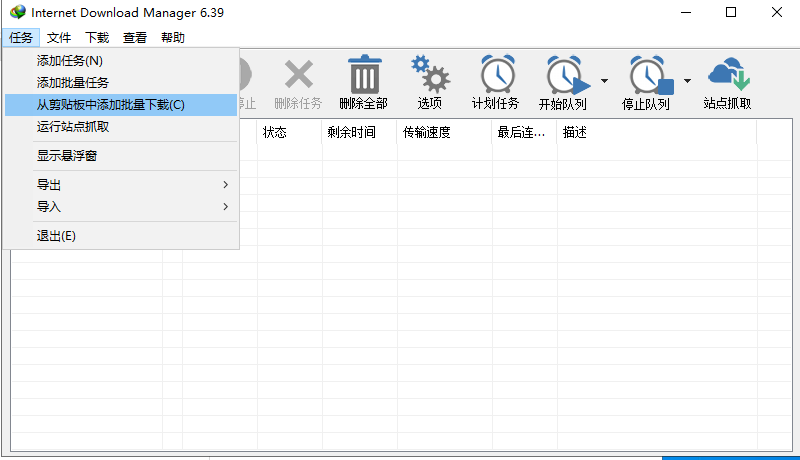Expand the 导入 submenu
The height and width of the screenshot is (460, 800).
click(x=120, y=207)
